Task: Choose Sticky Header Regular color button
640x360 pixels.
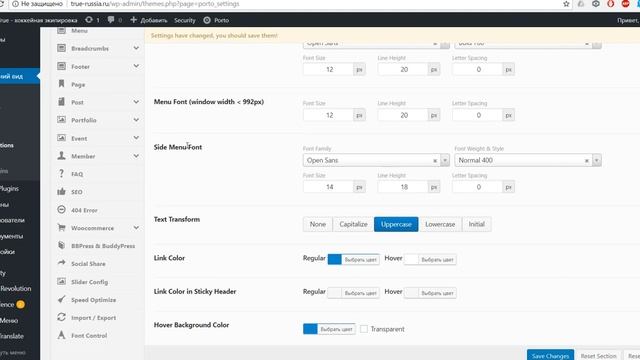Action: (360, 293)
